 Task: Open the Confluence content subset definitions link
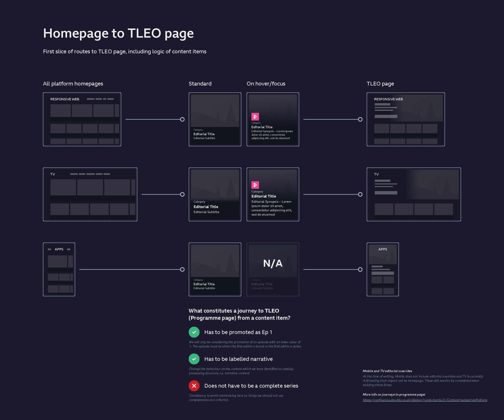pyautogui.click(x=425, y=400)
